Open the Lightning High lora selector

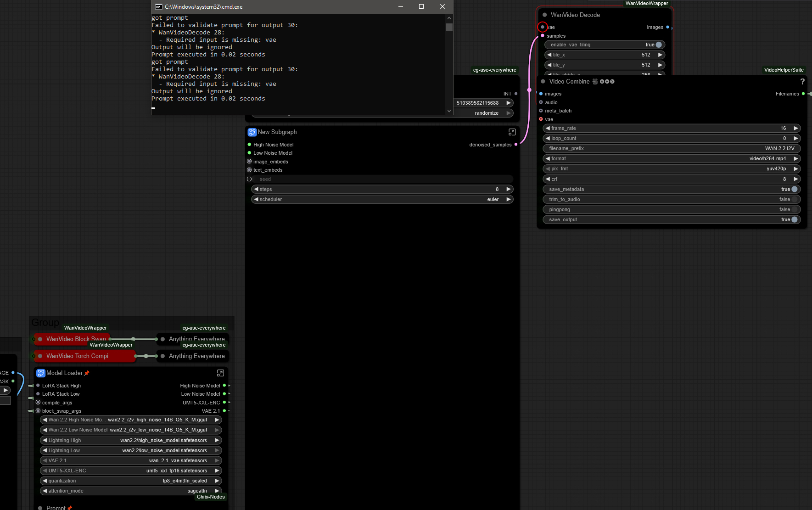131,440
